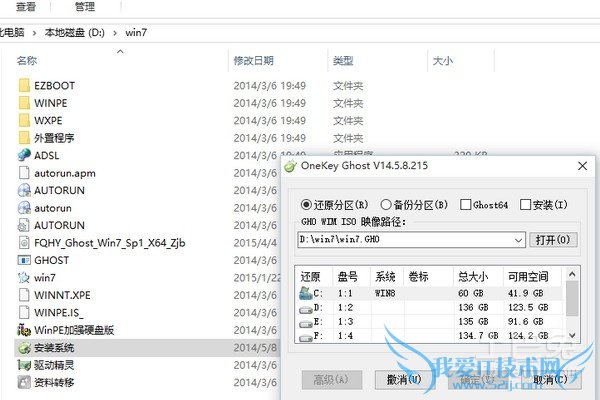Click the D: drive icon in partition list
The width and height of the screenshot is (600, 400).
tap(306, 309)
